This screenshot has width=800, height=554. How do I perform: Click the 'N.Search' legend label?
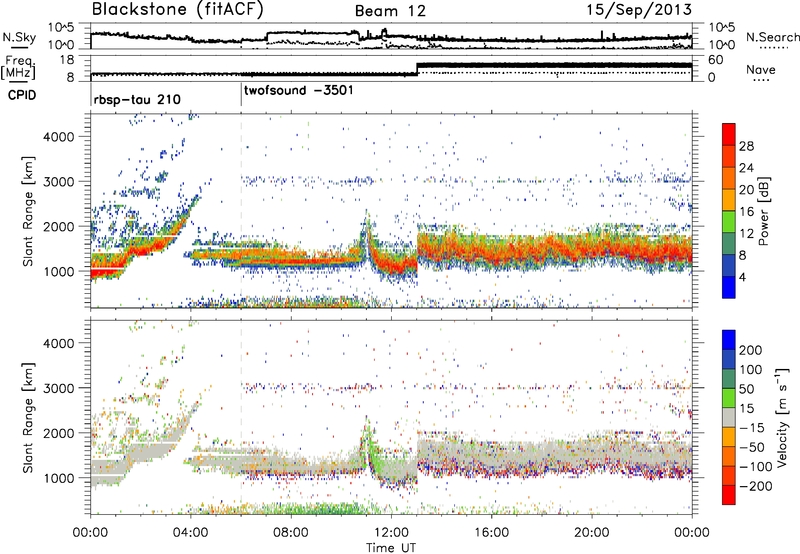(x=772, y=37)
